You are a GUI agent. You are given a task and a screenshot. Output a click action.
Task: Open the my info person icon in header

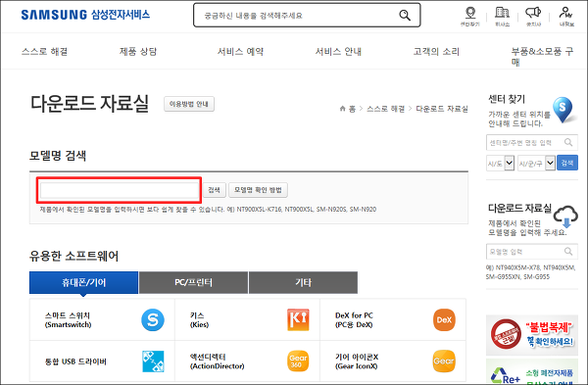[x=565, y=13]
